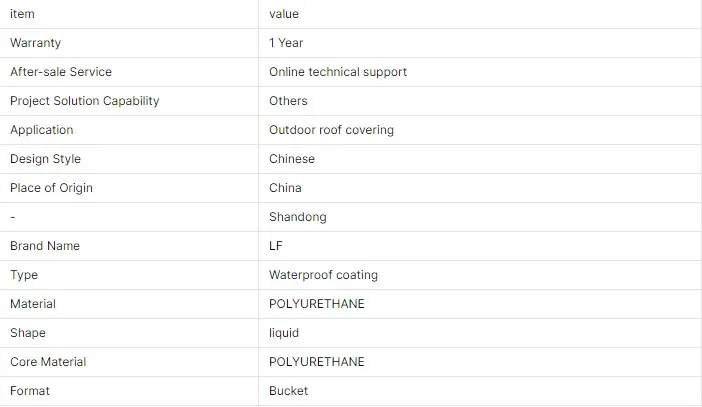702x407 pixels.
Task: Select the Place of Origin label
Action: 51,188
